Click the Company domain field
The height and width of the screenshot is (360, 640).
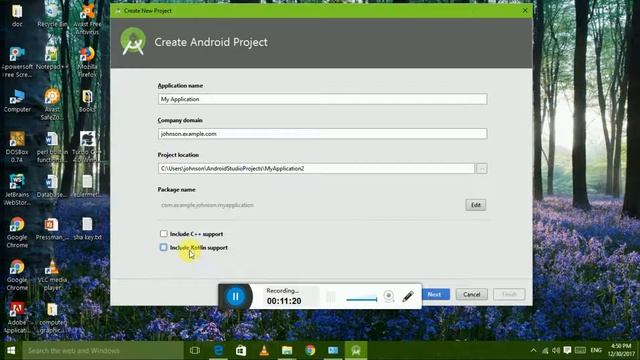coord(322,134)
